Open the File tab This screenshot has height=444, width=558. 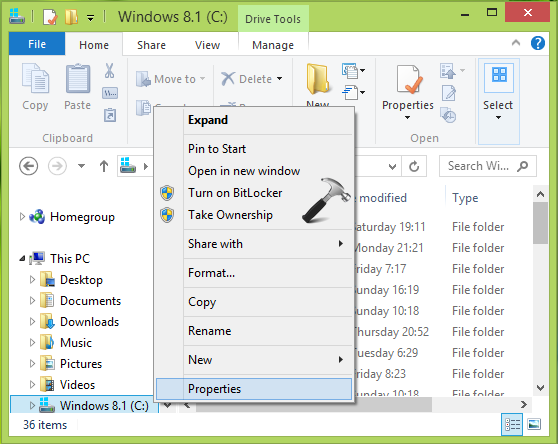tap(37, 44)
